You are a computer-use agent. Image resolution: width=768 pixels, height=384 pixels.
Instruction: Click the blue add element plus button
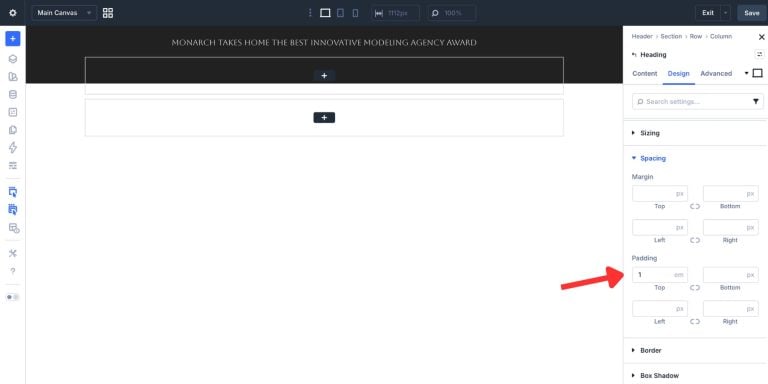pyautogui.click(x=13, y=39)
